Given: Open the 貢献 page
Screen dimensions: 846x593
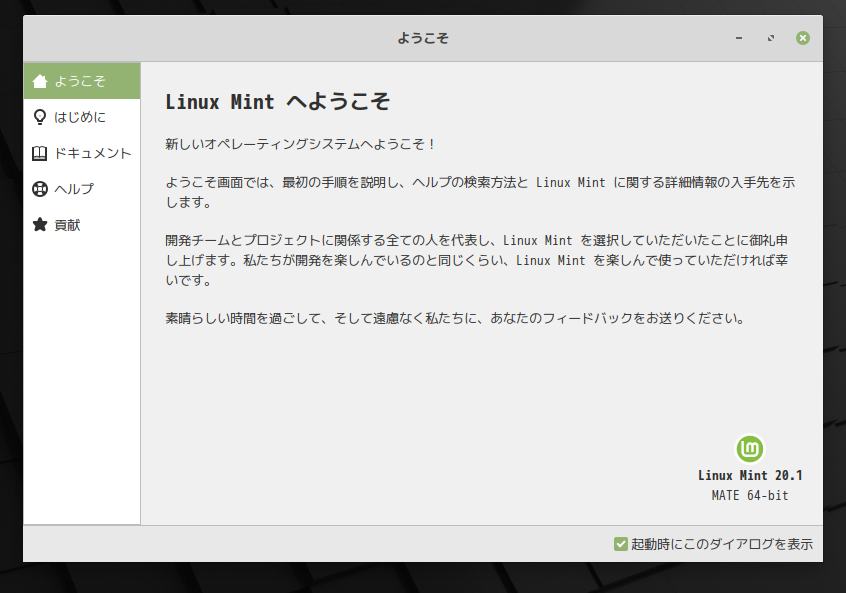Looking at the screenshot, I should coord(82,225).
